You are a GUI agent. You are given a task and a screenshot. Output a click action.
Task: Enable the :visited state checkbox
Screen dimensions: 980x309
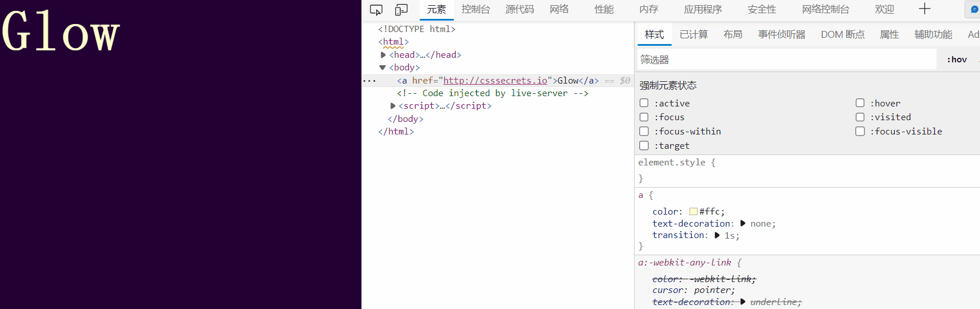click(860, 117)
